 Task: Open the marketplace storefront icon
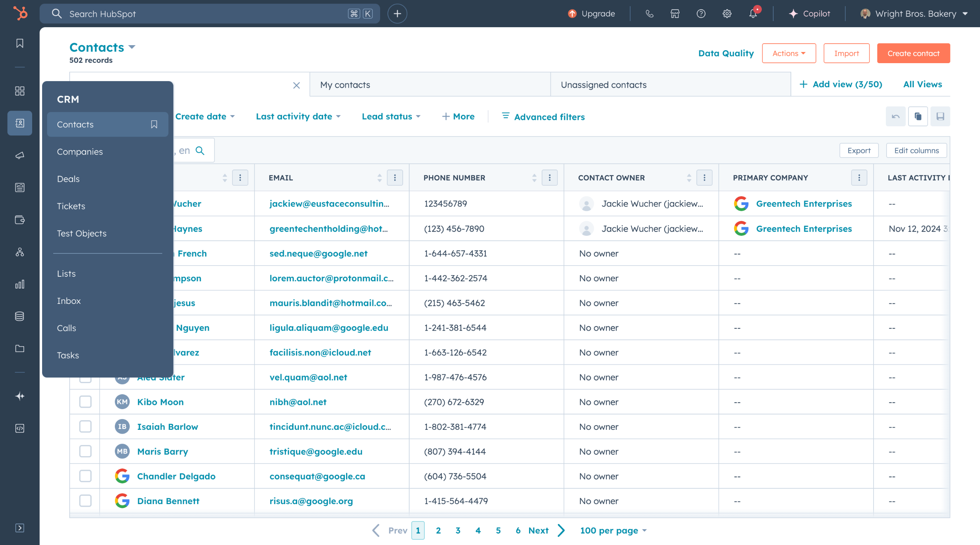pos(675,14)
